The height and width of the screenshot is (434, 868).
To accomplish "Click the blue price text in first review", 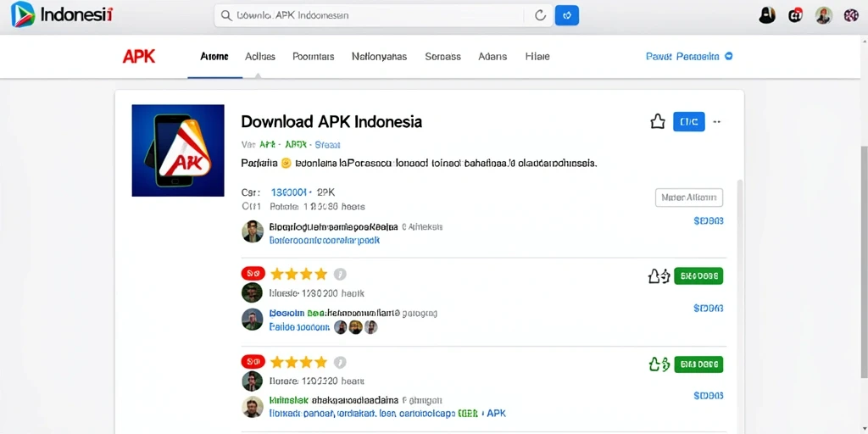I will [708, 309].
